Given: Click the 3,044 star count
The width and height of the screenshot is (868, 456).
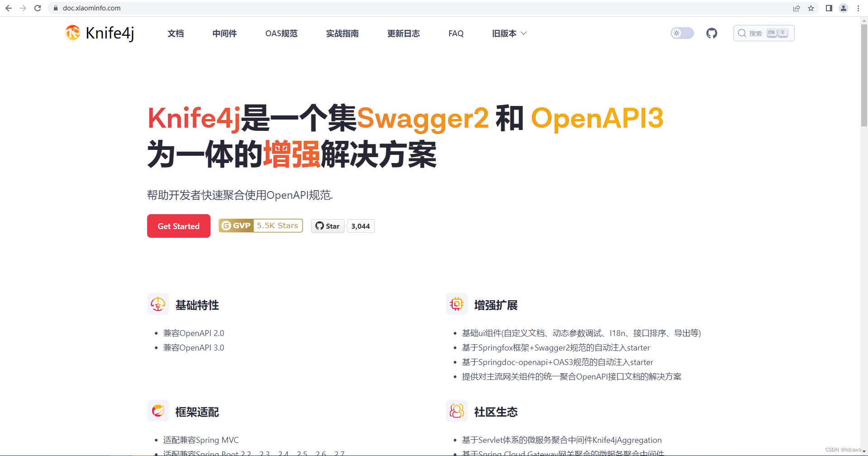Looking at the screenshot, I should pos(361,226).
